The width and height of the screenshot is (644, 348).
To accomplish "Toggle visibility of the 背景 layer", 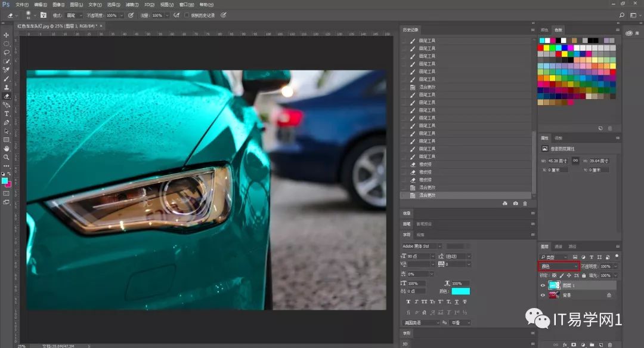I will [x=543, y=295].
